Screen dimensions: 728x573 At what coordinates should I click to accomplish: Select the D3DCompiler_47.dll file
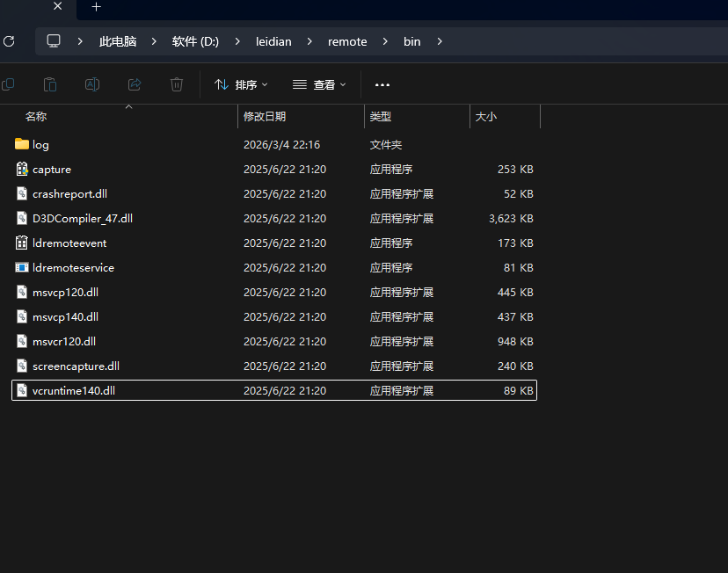(x=82, y=218)
